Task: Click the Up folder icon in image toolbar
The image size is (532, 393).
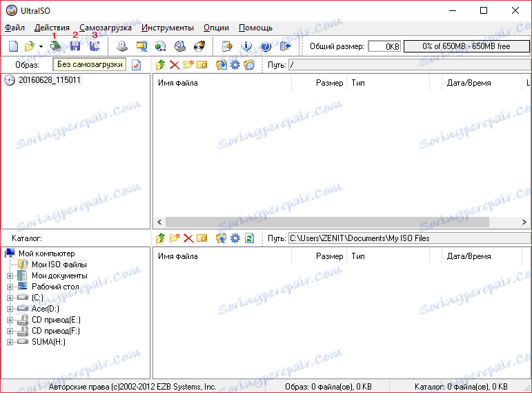Action: click(161, 64)
